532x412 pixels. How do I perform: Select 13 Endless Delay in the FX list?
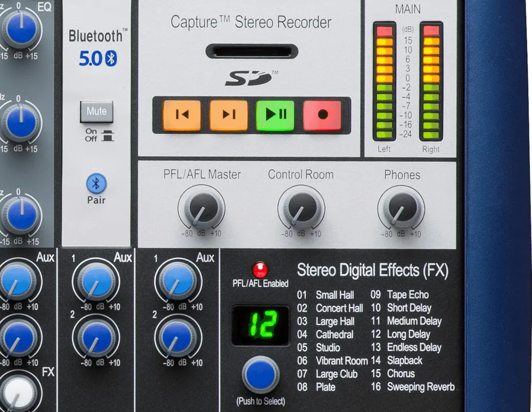[406, 347]
